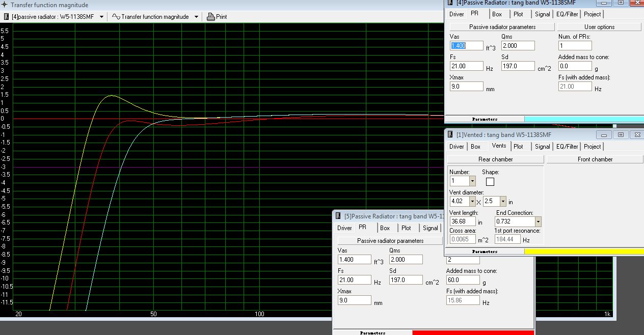
Task: Open the End Correction dropdown
Action: point(538,222)
